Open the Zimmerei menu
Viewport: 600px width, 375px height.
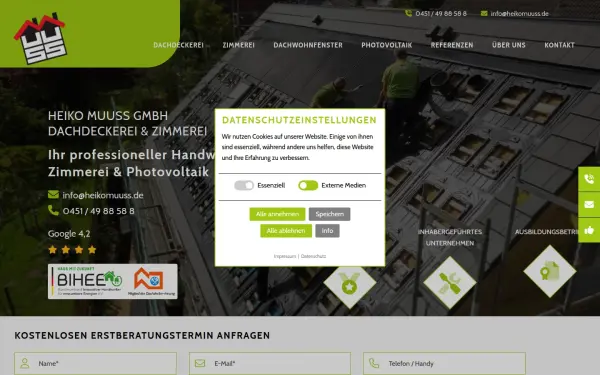[238, 45]
